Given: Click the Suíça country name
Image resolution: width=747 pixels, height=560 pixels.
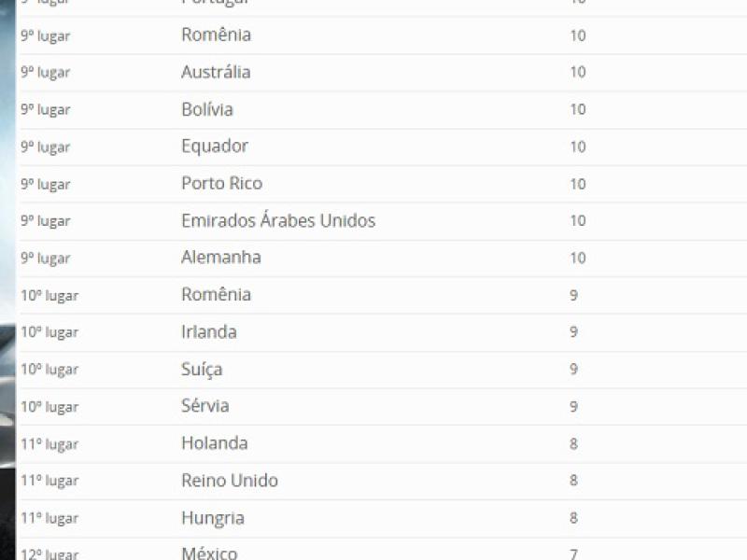Looking at the screenshot, I should pyautogui.click(x=202, y=370).
